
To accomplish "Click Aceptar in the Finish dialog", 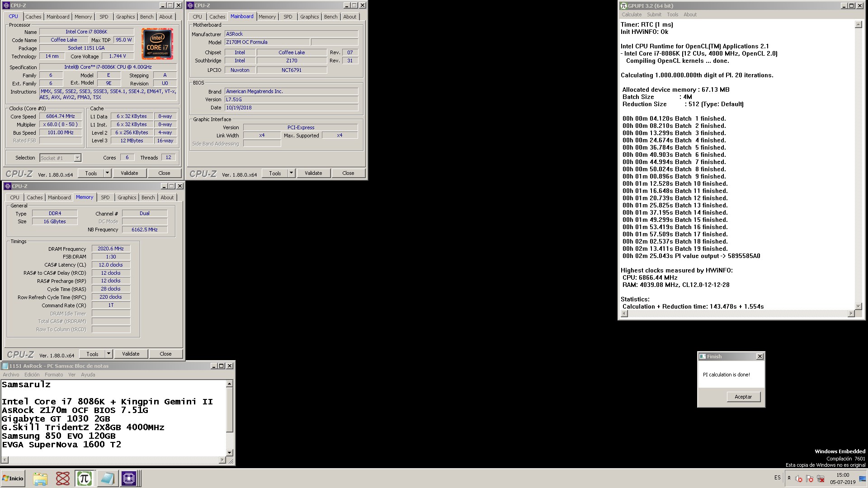I will [743, 397].
